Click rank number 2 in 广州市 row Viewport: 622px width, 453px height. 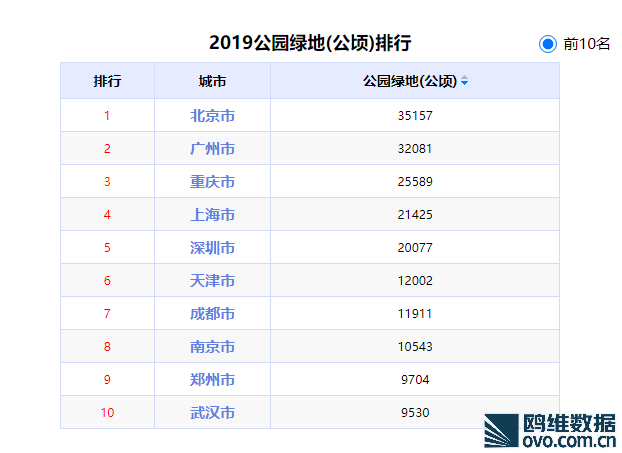(x=107, y=149)
